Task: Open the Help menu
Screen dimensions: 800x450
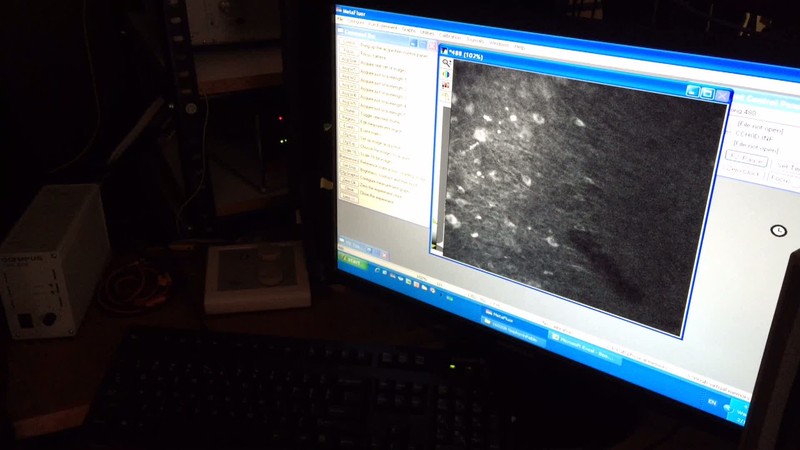Action: pyautogui.click(x=519, y=47)
